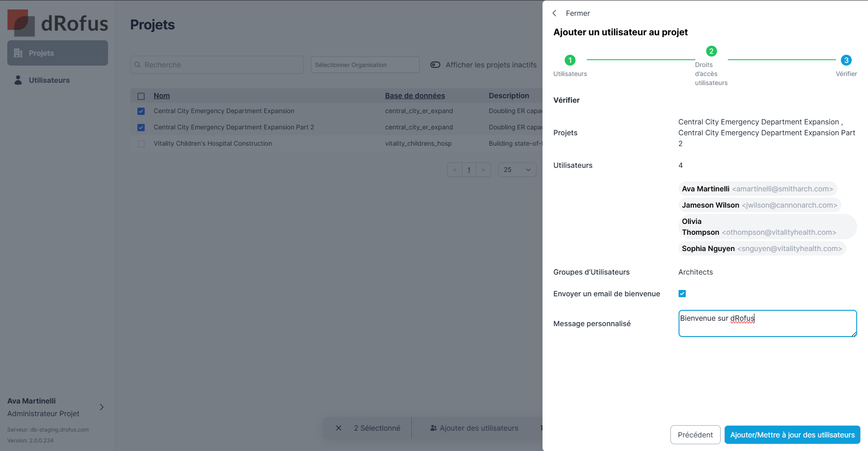Click step 1 Utilisateurs circle
The height and width of the screenshot is (451, 868).
coord(570,60)
